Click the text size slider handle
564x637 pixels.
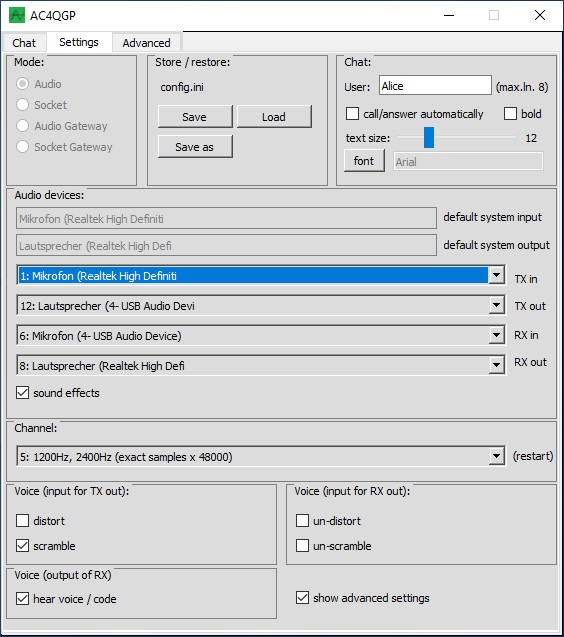tap(429, 137)
